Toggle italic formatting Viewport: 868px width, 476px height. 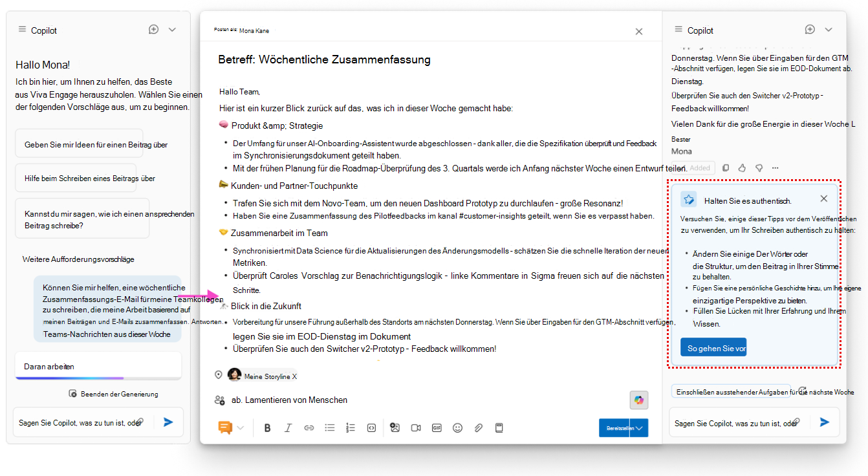click(288, 427)
